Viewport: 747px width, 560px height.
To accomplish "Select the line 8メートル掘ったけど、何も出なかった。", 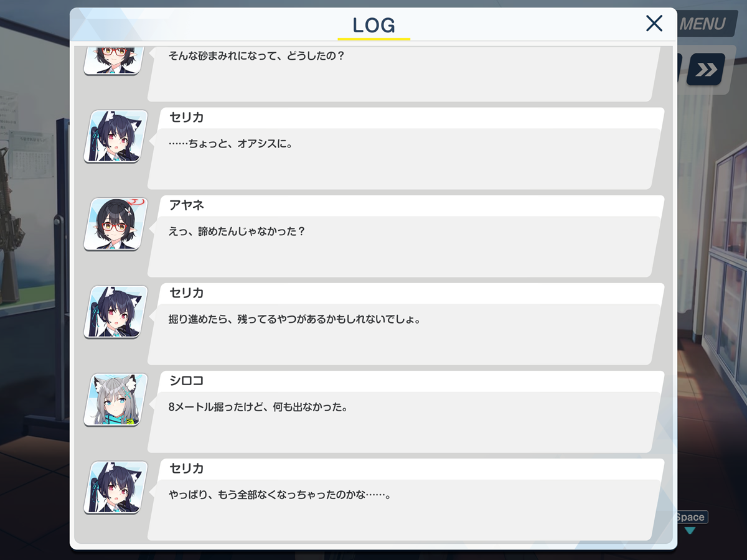I will pos(258,408).
